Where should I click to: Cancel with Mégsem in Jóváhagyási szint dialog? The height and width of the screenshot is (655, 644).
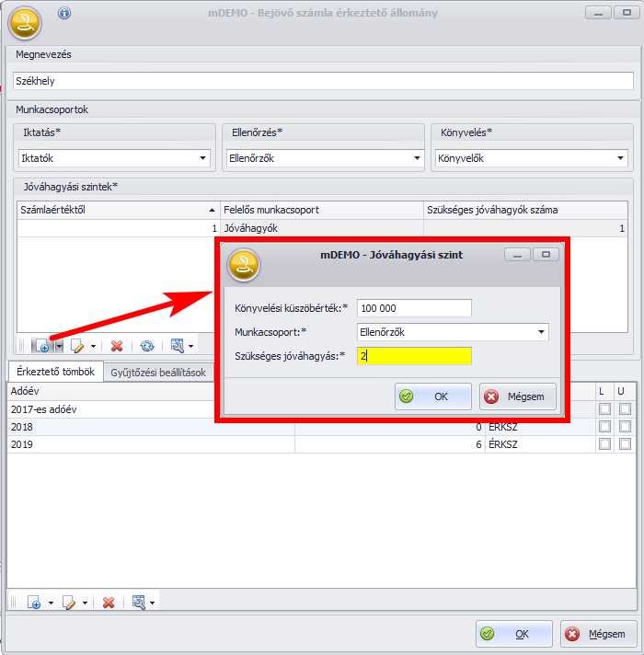[518, 396]
